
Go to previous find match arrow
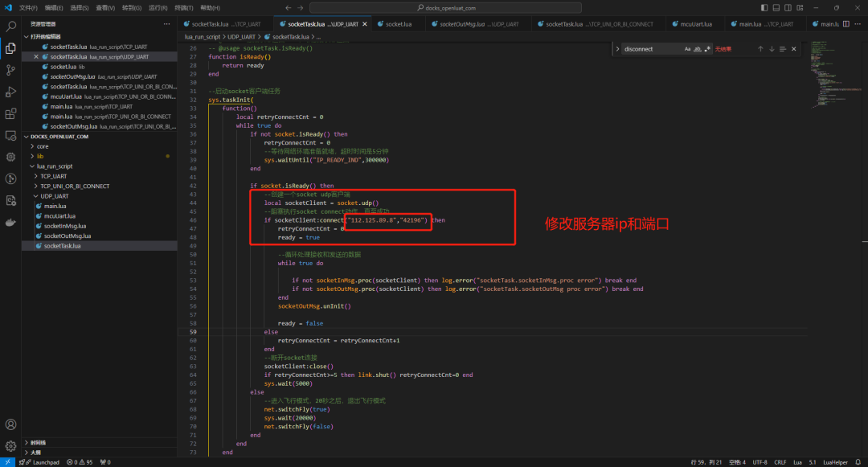tap(760, 49)
